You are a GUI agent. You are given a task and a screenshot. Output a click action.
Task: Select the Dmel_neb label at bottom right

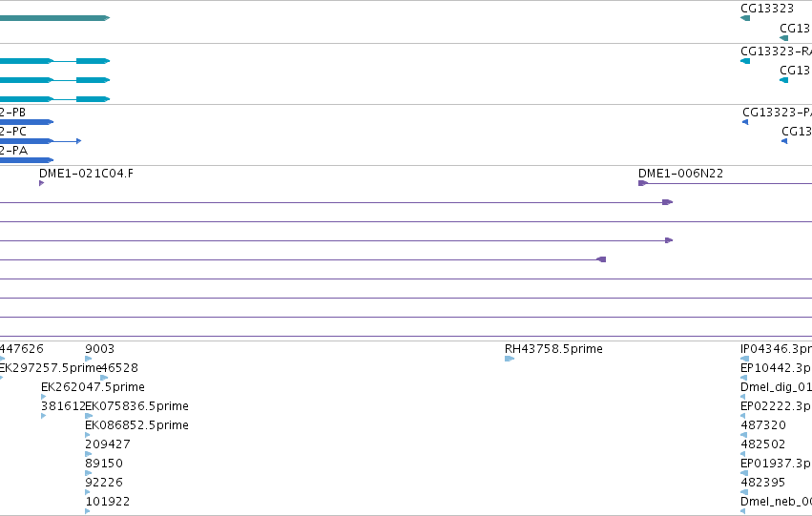(777, 502)
